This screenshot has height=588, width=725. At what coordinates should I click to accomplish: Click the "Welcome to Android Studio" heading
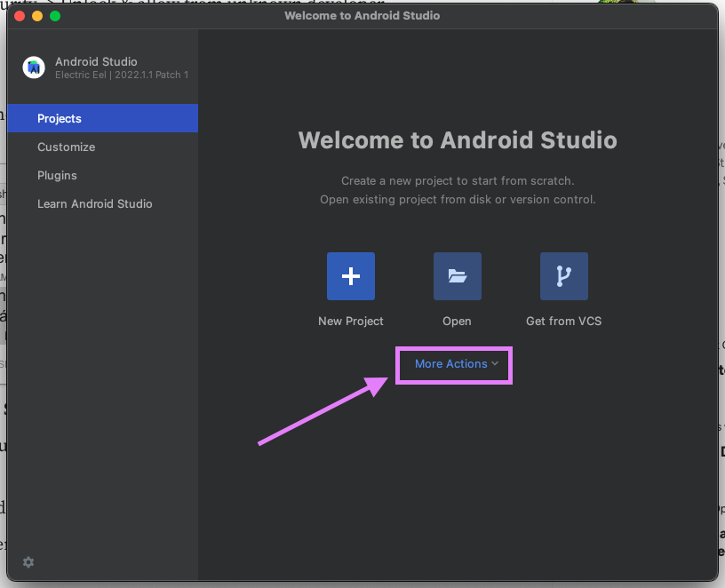tap(458, 140)
